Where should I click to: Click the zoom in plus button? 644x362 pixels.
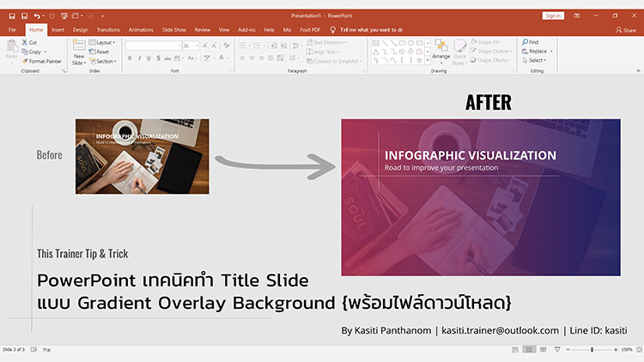point(616,349)
